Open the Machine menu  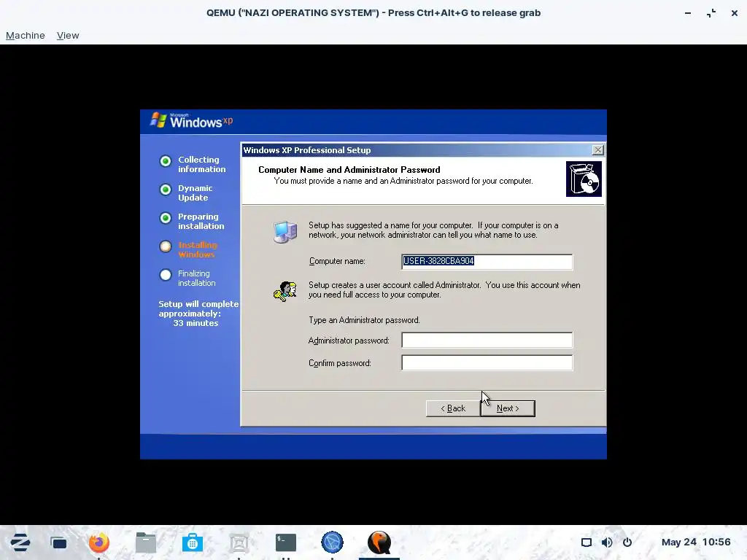tap(26, 35)
